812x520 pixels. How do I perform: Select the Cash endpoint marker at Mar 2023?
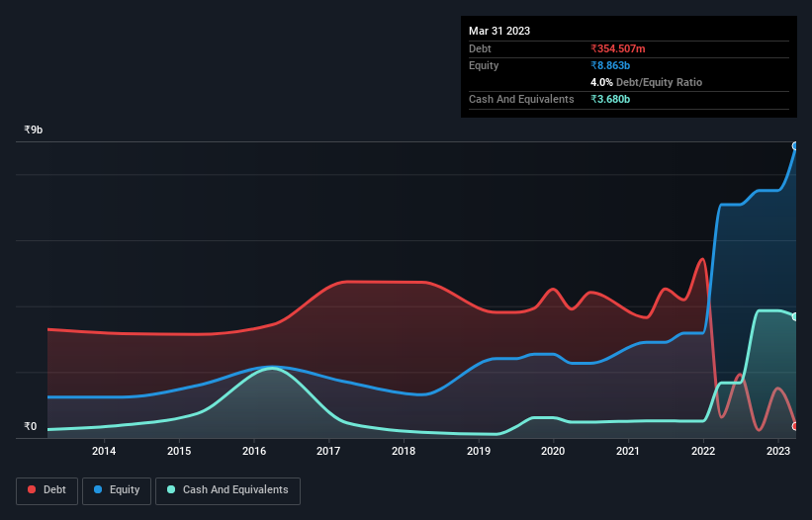(796, 316)
